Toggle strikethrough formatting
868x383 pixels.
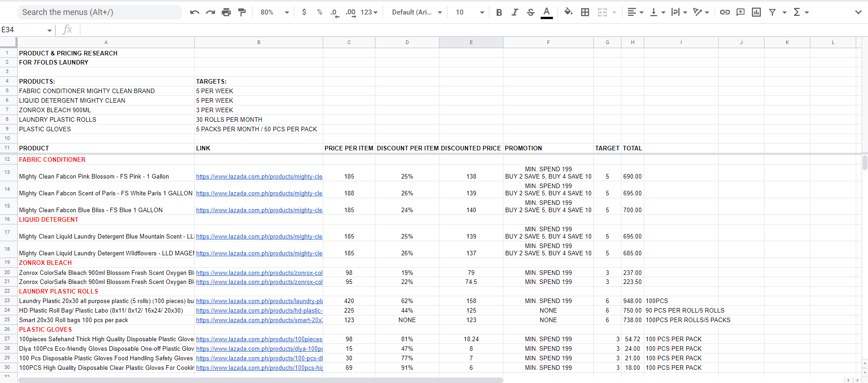[x=531, y=12]
